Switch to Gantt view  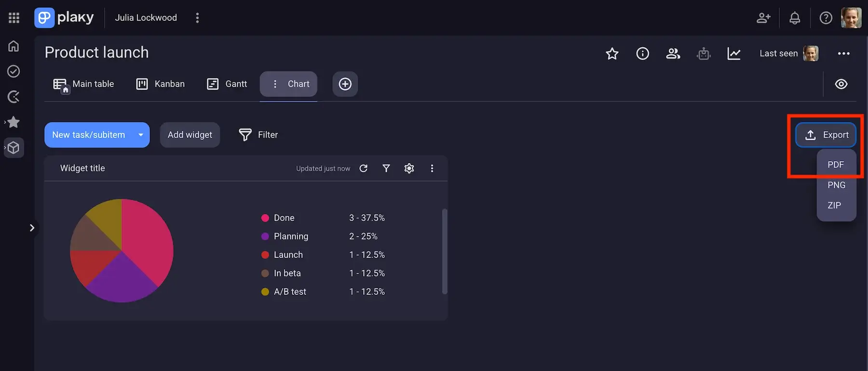tap(227, 84)
